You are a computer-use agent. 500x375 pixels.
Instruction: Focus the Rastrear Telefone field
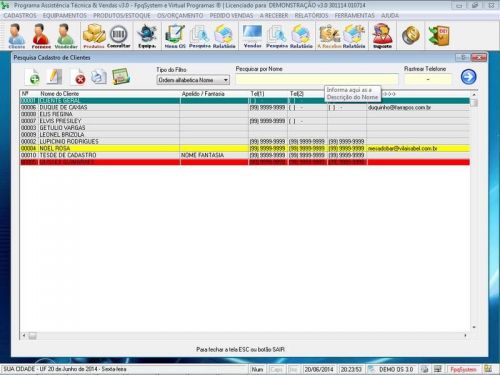[428, 79]
